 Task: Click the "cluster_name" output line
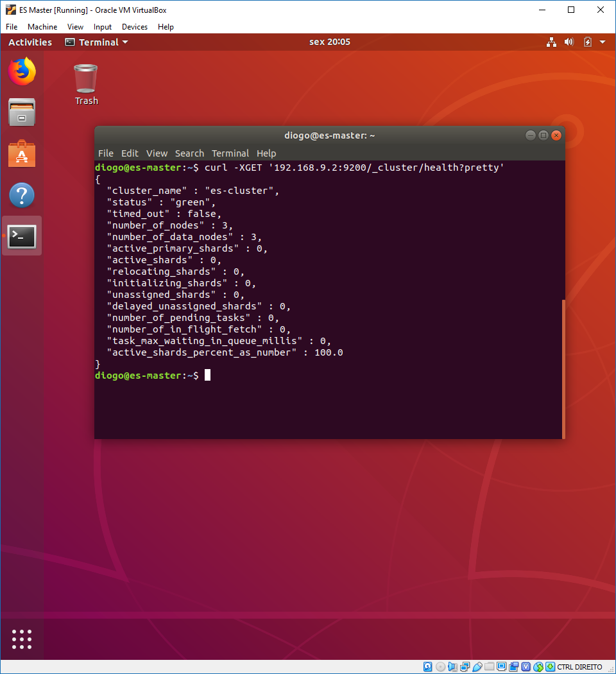tap(193, 191)
